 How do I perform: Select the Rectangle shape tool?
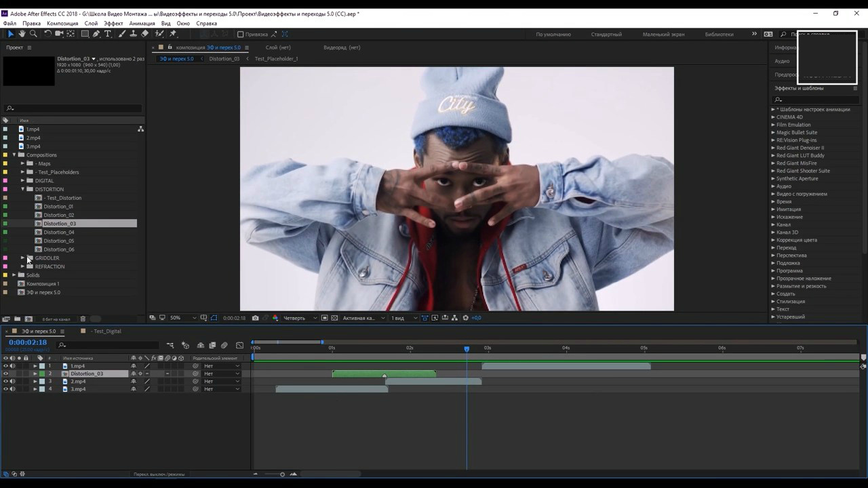(x=85, y=34)
